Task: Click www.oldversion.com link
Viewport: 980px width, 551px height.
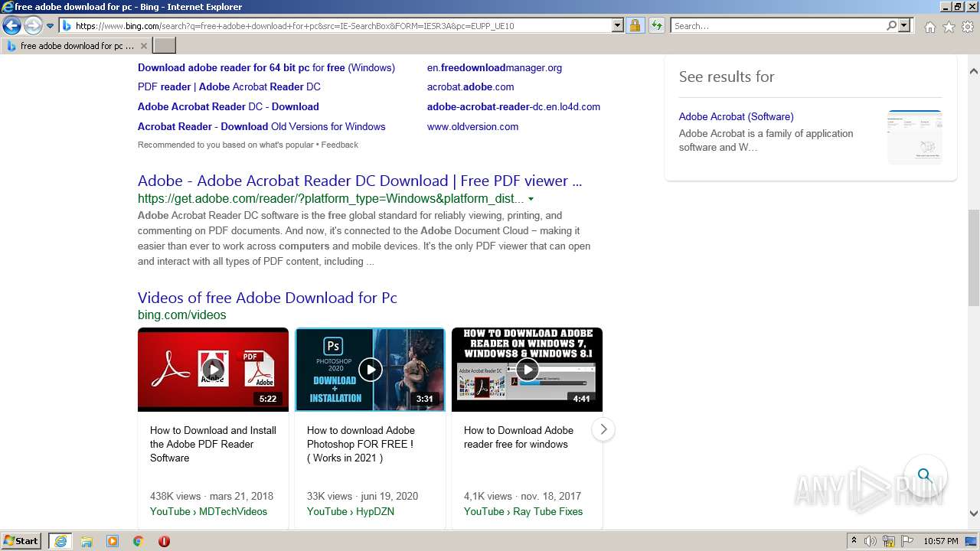Action: click(x=472, y=126)
